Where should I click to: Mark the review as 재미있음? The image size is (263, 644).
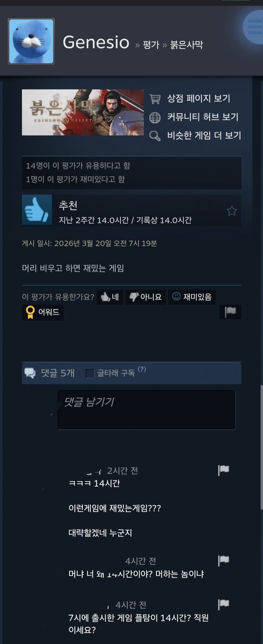point(192,297)
